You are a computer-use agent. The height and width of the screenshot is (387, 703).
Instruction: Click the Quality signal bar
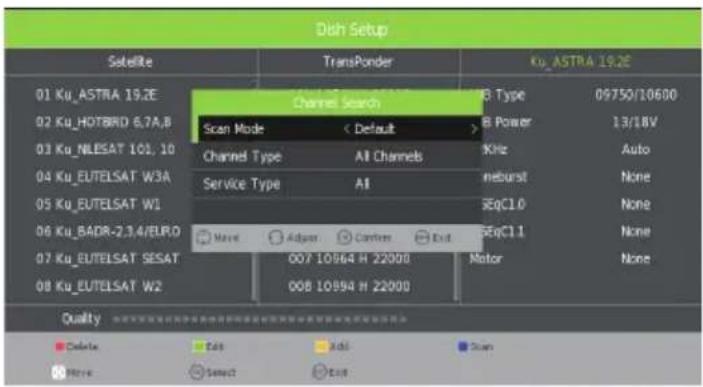[x=260, y=319]
